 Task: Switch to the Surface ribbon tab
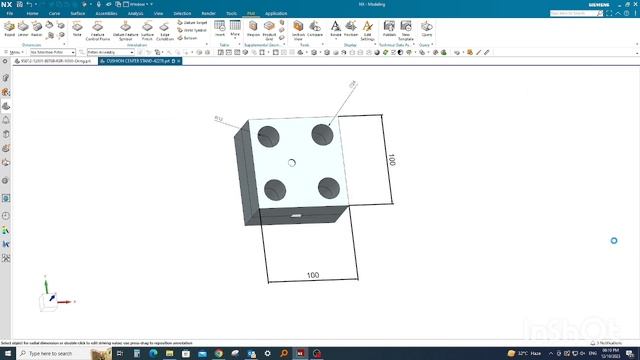(78, 13)
